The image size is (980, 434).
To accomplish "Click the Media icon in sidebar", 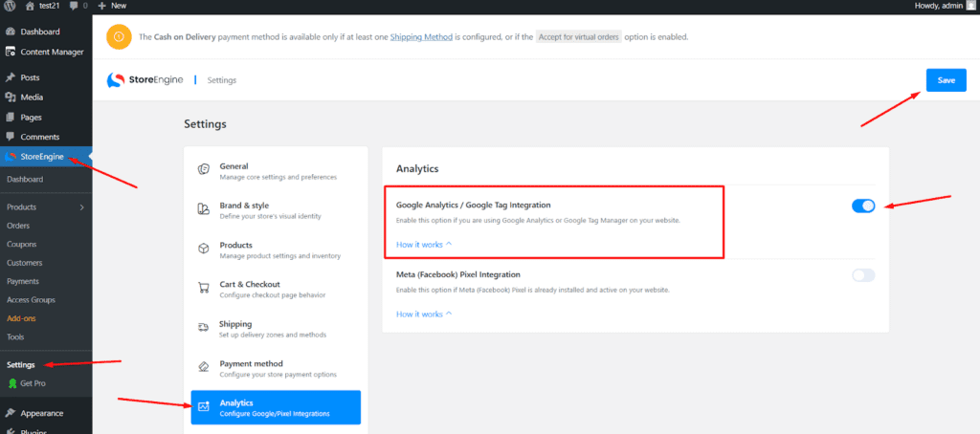I will click(x=10, y=98).
